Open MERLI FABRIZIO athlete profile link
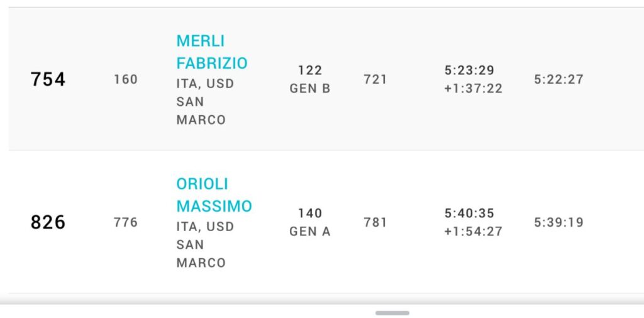Screen dimensions: 644x318 (x=212, y=52)
